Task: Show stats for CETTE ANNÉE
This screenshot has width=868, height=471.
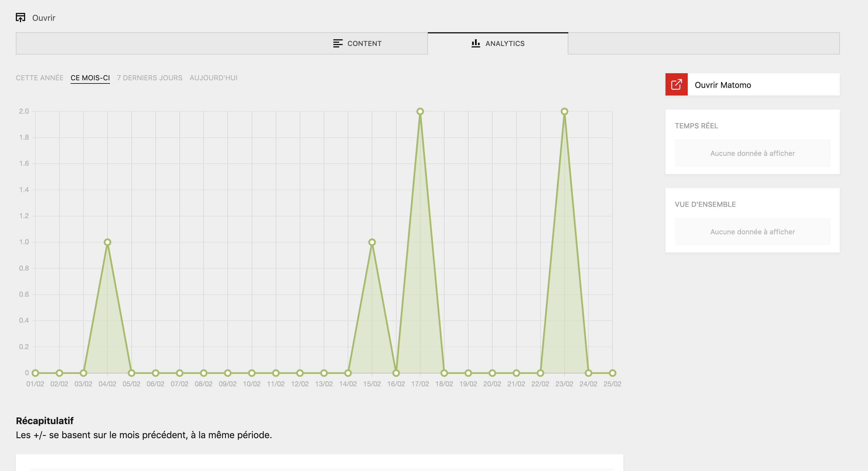Action: 40,78
